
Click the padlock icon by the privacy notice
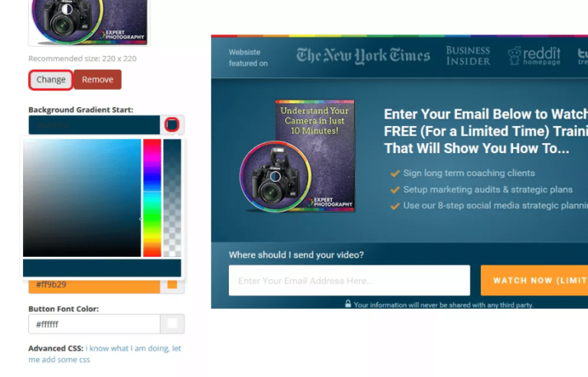click(x=348, y=304)
